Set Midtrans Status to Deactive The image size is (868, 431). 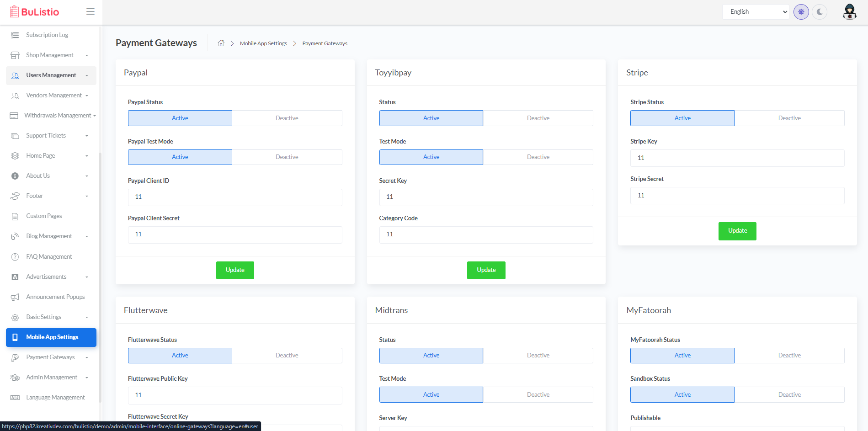538,355
